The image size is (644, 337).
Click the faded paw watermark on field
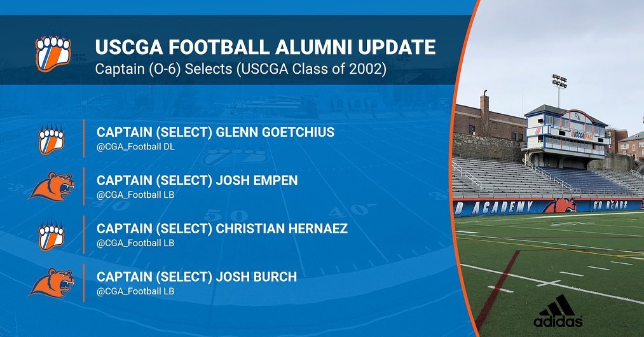click(235, 158)
